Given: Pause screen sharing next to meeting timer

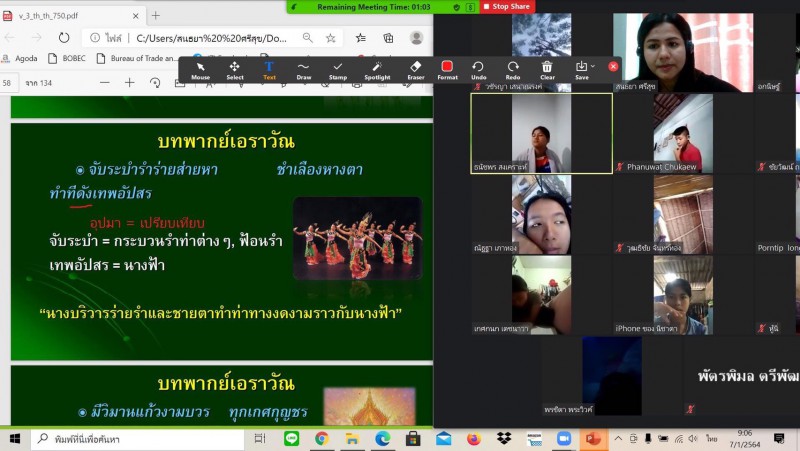Looking at the screenshot, I should (x=471, y=6).
